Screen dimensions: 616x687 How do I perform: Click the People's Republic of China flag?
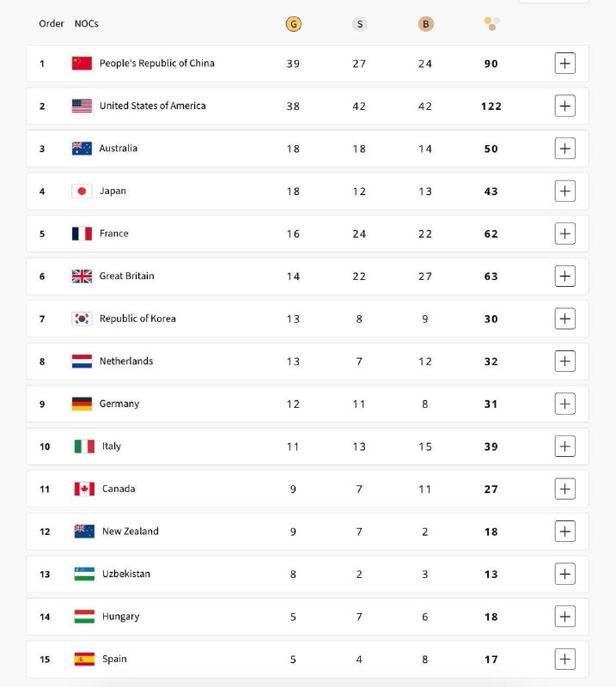point(82,63)
